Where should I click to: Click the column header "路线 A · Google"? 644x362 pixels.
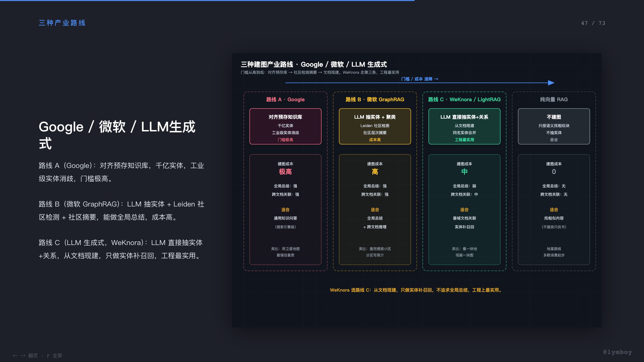pos(285,100)
